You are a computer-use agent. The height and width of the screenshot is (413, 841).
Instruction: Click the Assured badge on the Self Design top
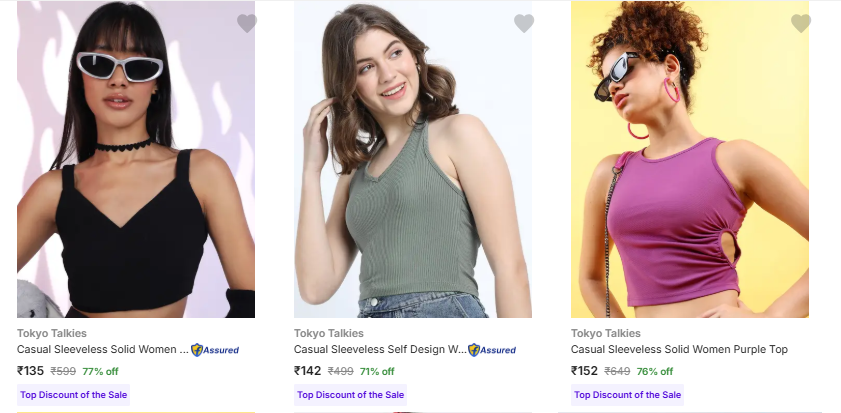(x=492, y=350)
